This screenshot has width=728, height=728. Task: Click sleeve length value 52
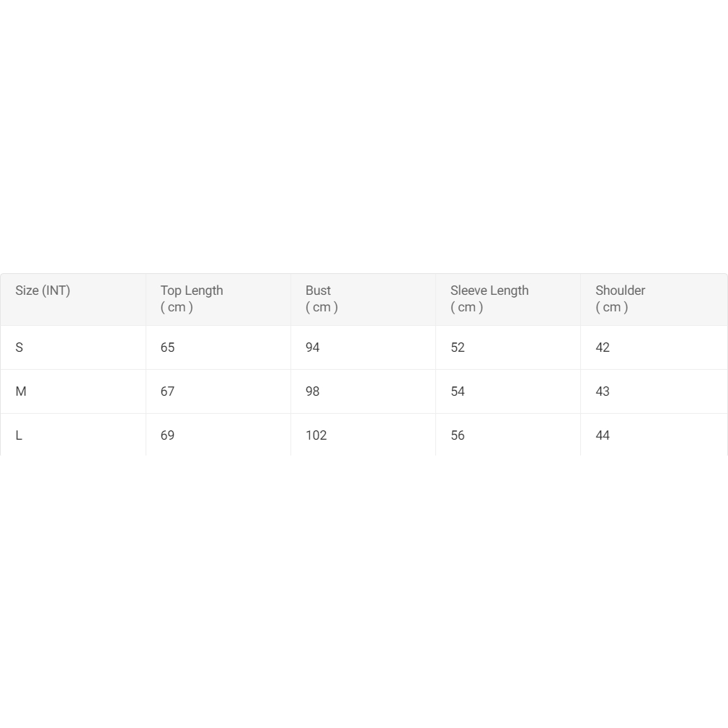point(458,347)
